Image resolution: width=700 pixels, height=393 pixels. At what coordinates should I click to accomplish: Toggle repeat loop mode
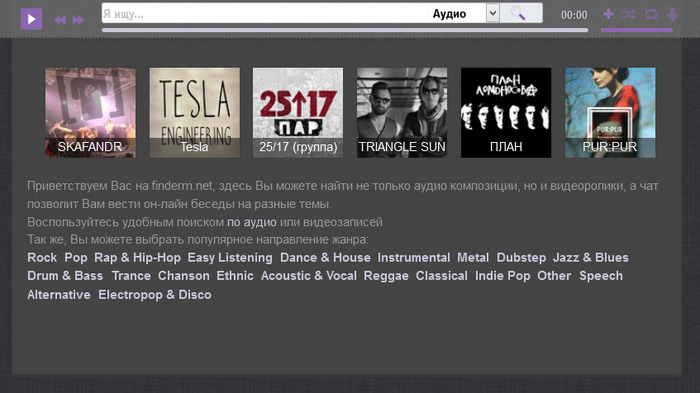[x=651, y=14]
